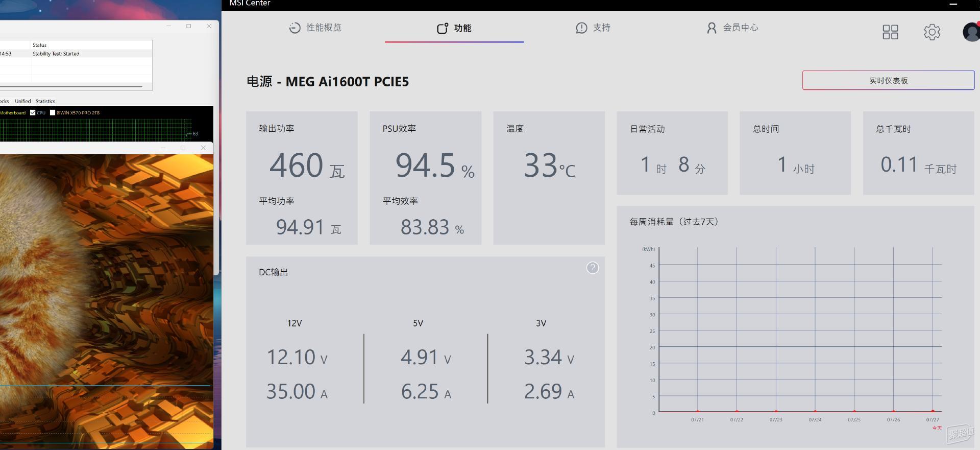The image size is (980, 450).
Task: Click the 输出功率 460 watt card
Action: [x=302, y=178]
